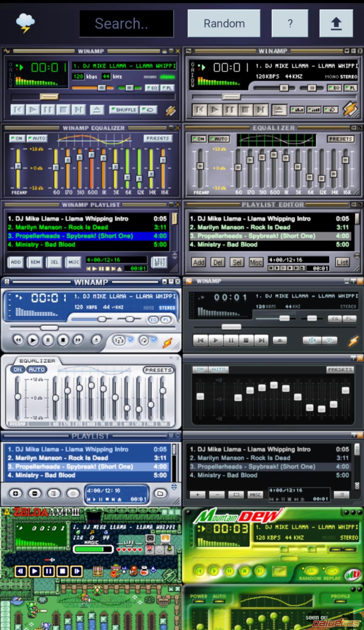364x630 pixels.
Task: Select DJ Mike Llama track in gray Playlist Editor
Action: [x=270, y=219]
